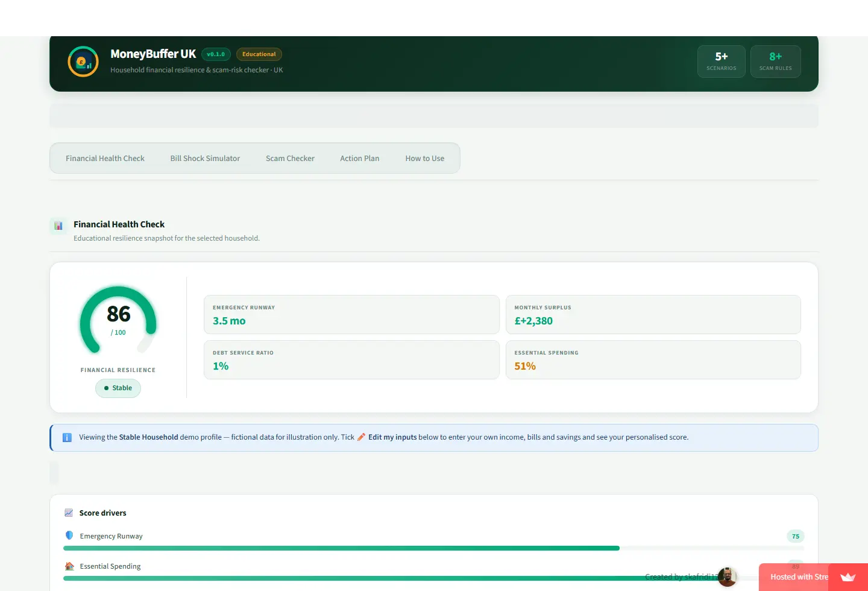
Task: Click the Debt Service Ratio 1% card
Action: coord(351,360)
